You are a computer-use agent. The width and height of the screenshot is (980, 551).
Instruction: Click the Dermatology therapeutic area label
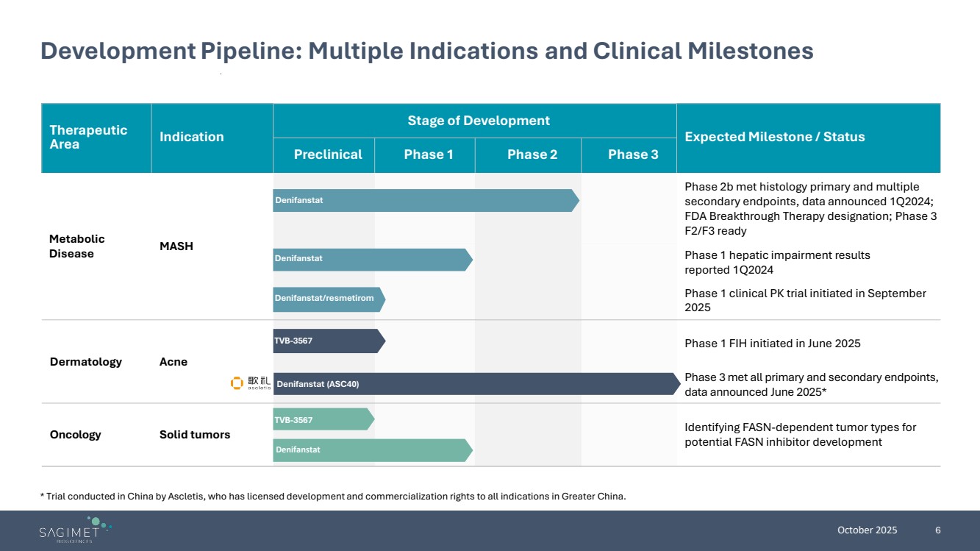point(85,362)
